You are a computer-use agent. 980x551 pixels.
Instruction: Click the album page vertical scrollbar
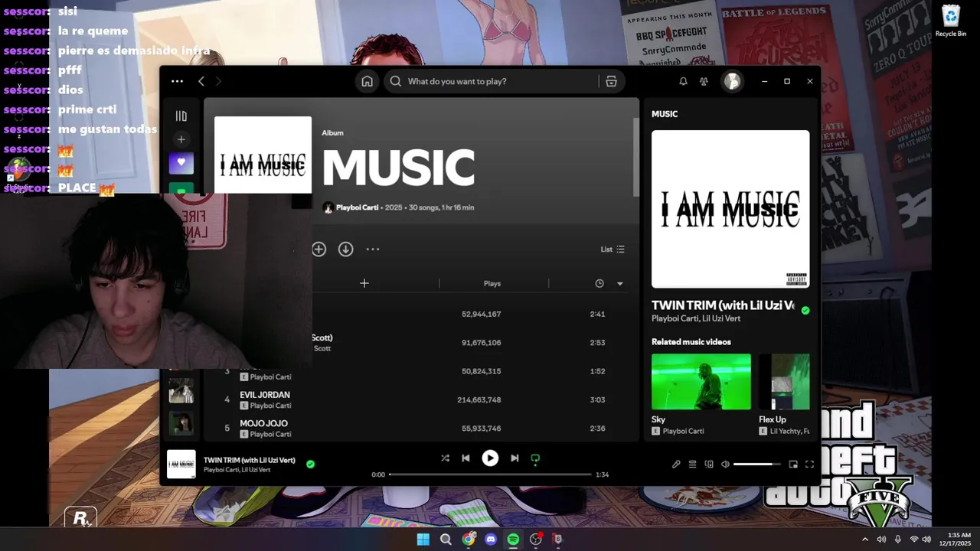[x=635, y=157]
